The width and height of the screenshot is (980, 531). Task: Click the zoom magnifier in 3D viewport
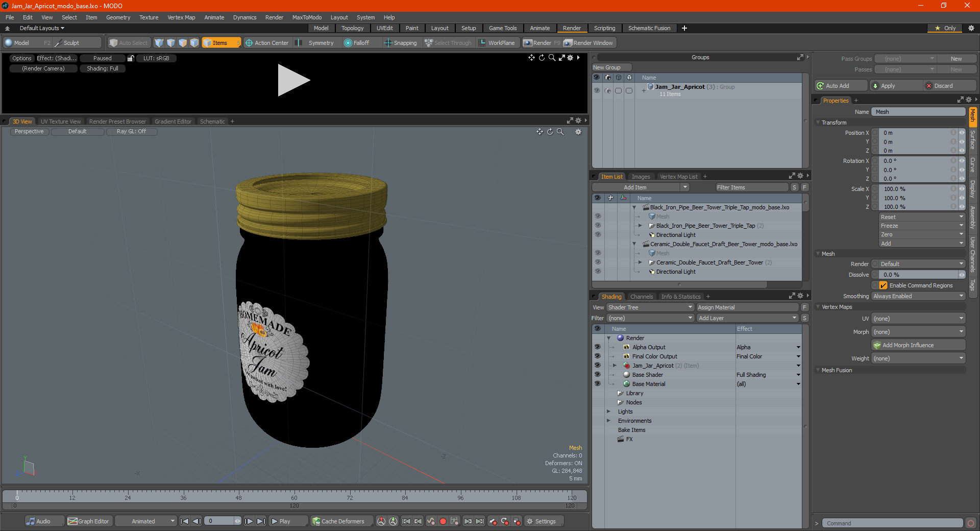[560, 132]
